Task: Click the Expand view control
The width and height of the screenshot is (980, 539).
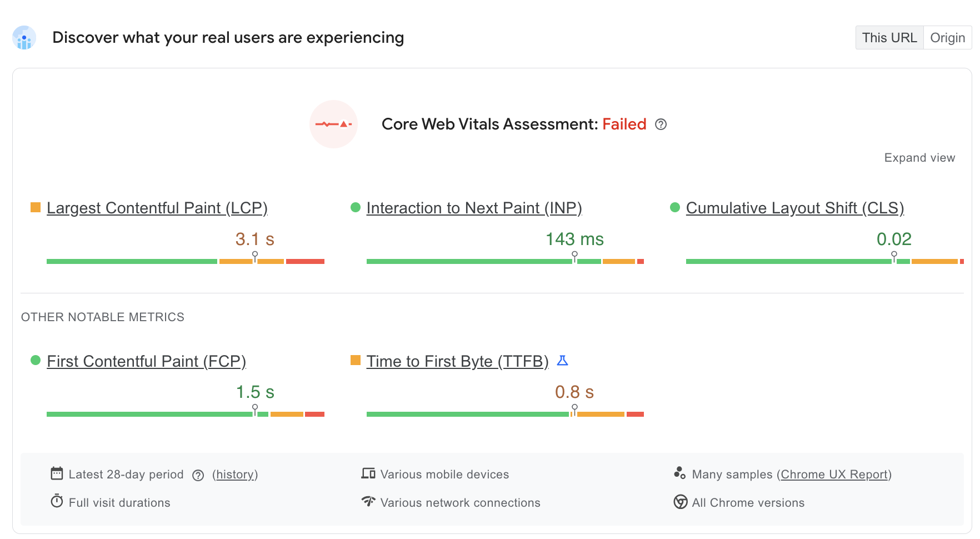Action: 919,158
